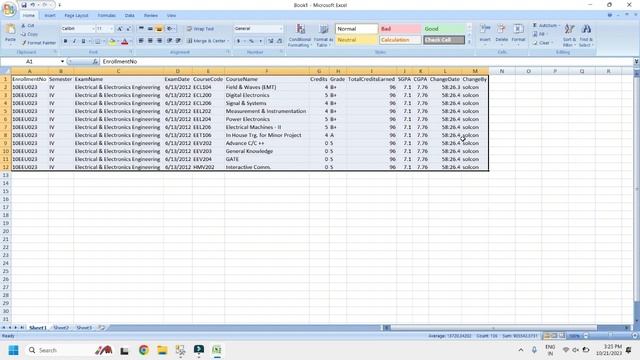
Task: Click Decrease Indent icon
Action: point(169,41)
